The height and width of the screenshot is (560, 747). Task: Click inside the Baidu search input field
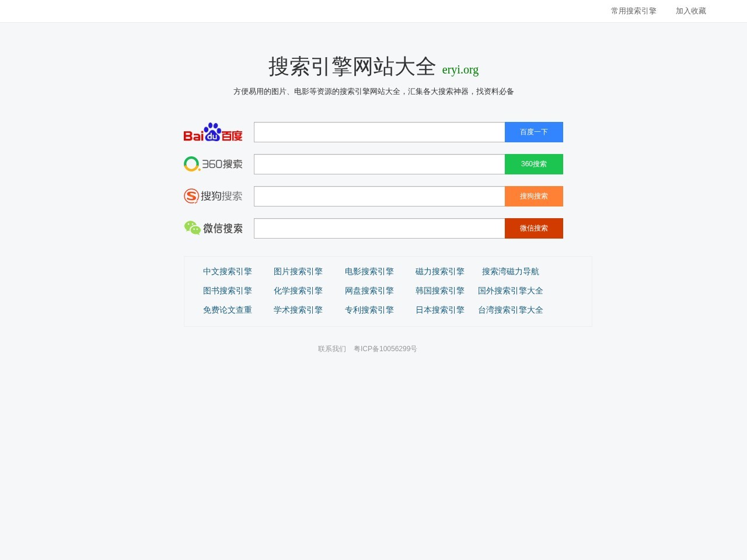coord(379,132)
